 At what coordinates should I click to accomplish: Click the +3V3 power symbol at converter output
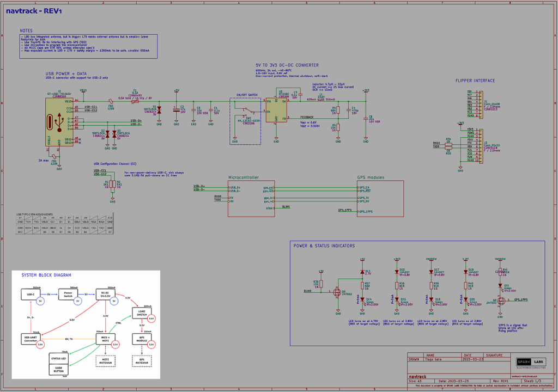(x=366, y=91)
